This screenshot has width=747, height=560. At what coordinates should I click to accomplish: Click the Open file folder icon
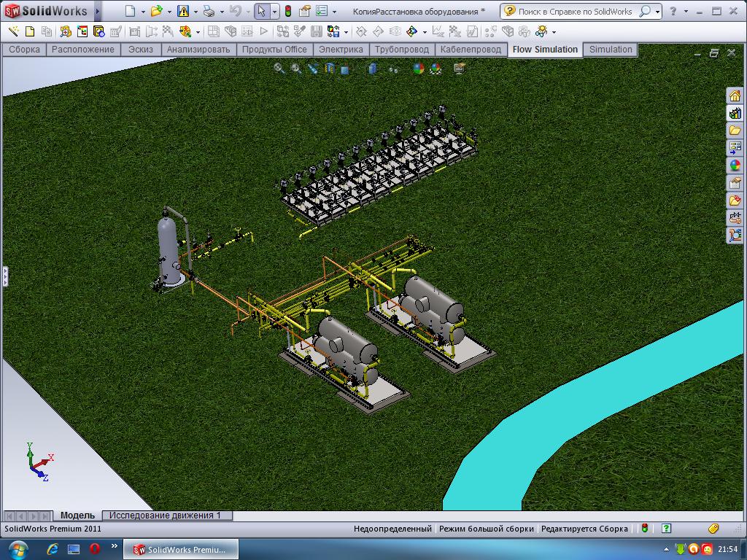156,11
